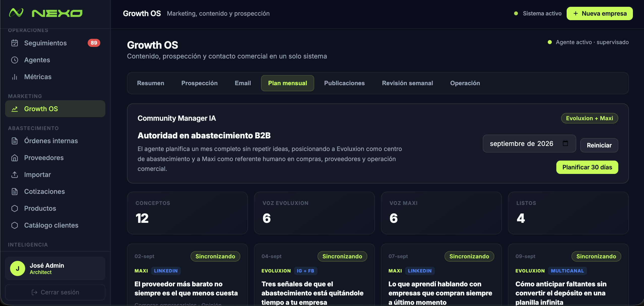
Task: Click the NEXO wordmark
Action: (x=57, y=13)
